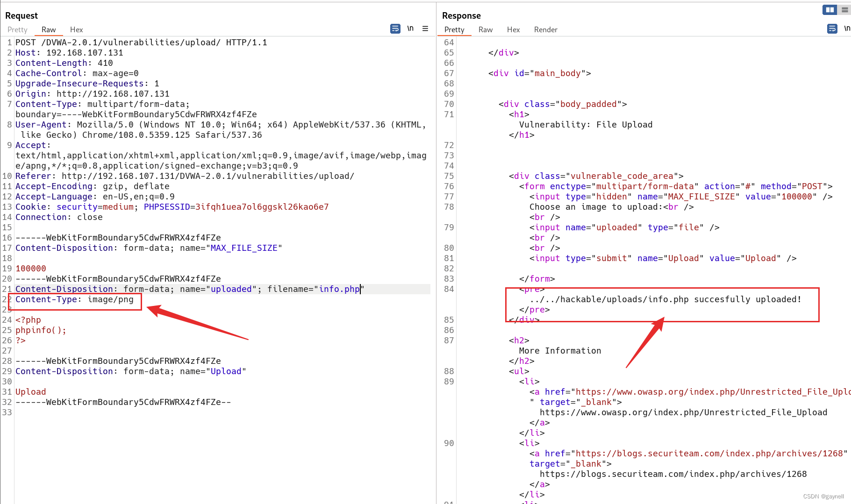
Task: Click vulnerable_code_area div in response
Action: coord(596,176)
